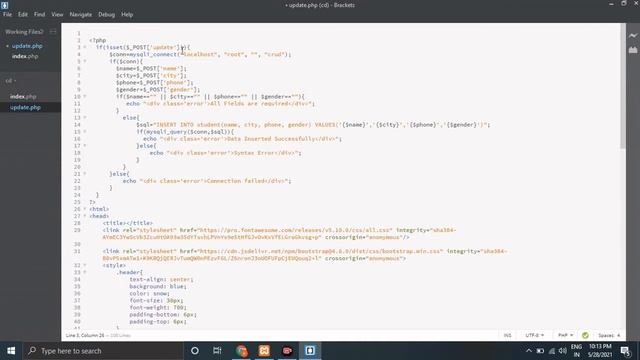Click the Brackets app icon in title bar
The height and width of the screenshot is (360, 640).
(x=4, y=5)
